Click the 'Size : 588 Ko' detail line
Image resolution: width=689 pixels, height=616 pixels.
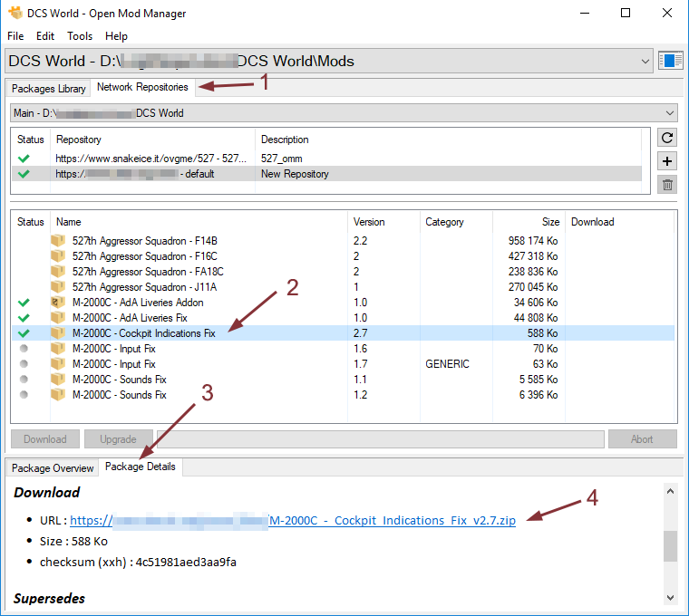(73, 542)
